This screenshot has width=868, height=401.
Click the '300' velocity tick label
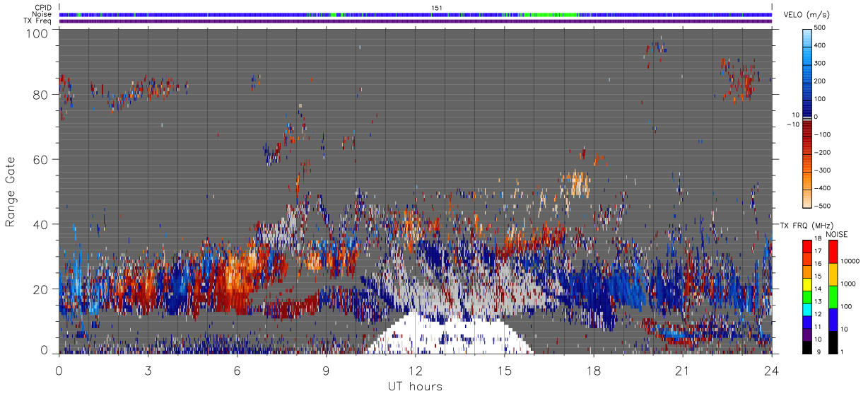(821, 64)
